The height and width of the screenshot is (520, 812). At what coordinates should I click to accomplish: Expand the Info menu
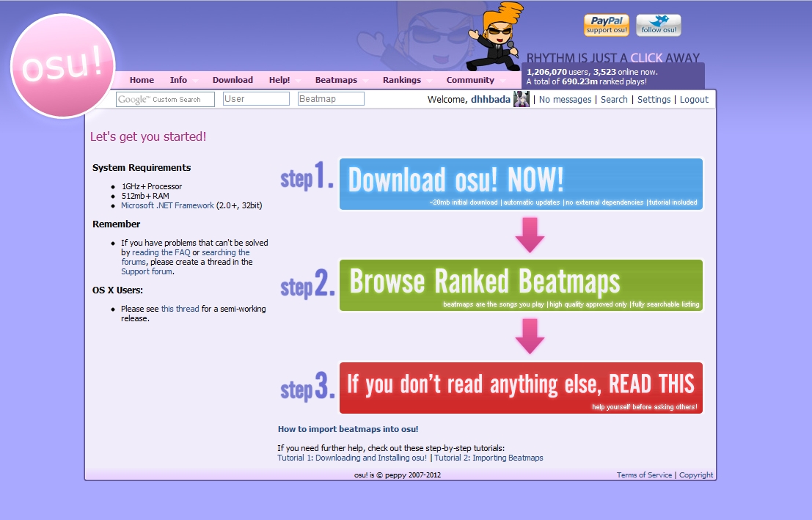(x=178, y=80)
